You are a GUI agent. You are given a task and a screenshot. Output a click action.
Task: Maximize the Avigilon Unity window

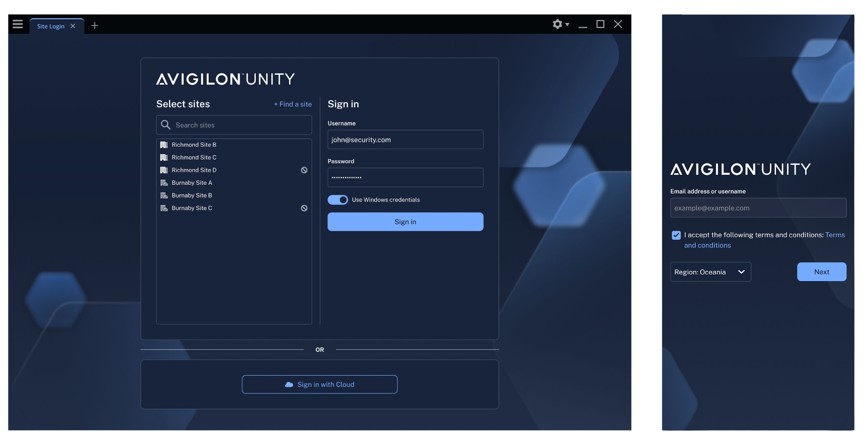(x=600, y=24)
